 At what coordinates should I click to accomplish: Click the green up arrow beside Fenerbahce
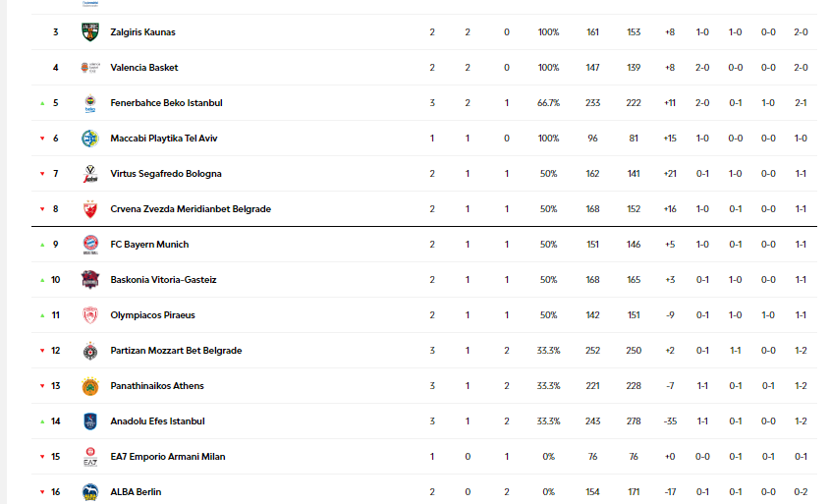coord(42,103)
